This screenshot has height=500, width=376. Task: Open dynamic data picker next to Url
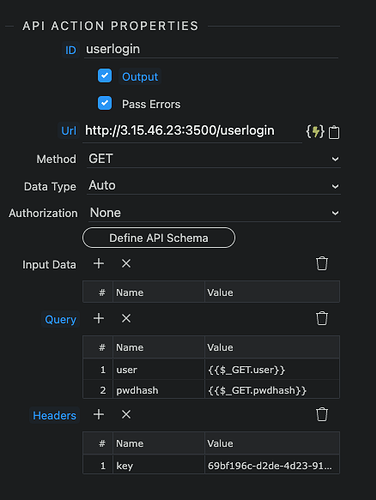tap(315, 131)
